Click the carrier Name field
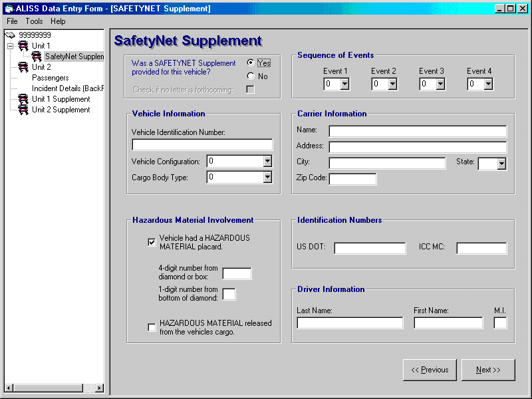 tap(418, 131)
